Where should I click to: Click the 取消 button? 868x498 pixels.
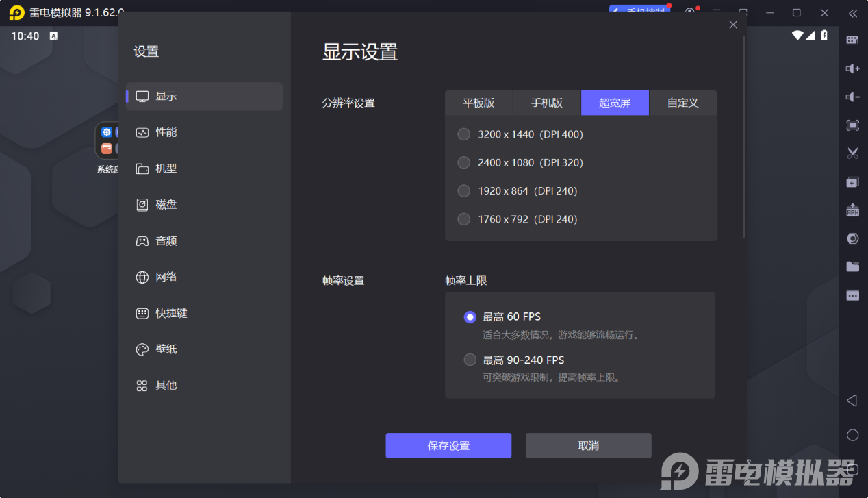tap(587, 445)
